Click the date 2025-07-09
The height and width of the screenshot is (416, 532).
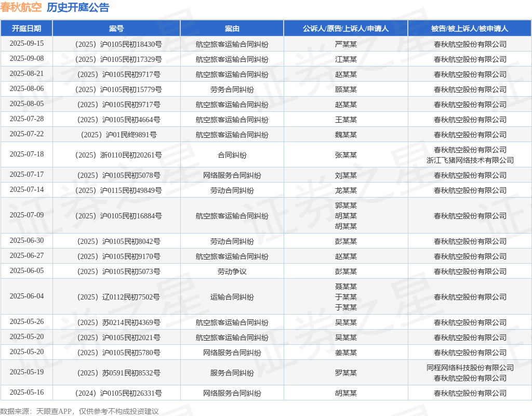(26, 215)
